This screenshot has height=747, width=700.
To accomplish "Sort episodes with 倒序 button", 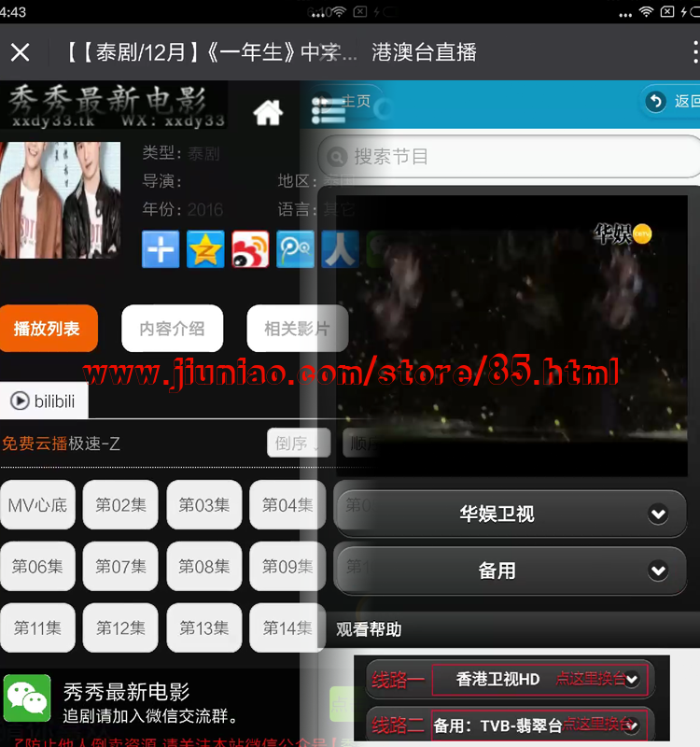I will pos(299,443).
